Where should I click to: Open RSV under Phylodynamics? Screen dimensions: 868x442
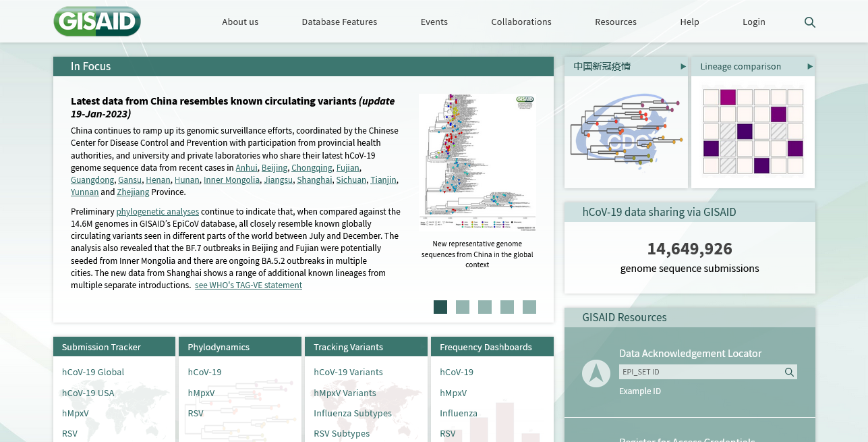196,413
